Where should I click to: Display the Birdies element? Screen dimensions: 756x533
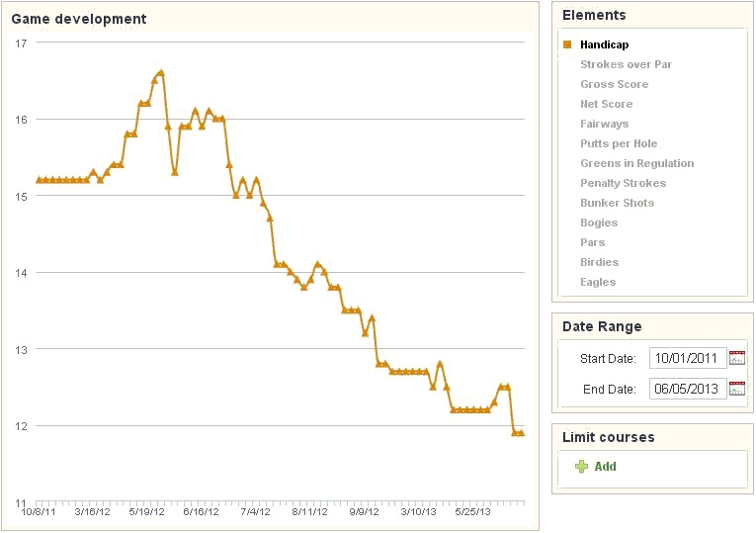(x=599, y=262)
